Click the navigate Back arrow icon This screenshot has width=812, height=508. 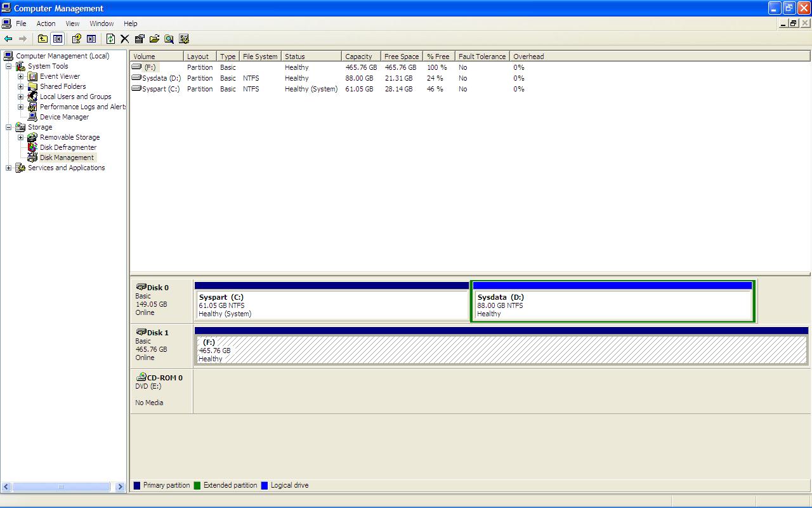pyautogui.click(x=8, y=39)
